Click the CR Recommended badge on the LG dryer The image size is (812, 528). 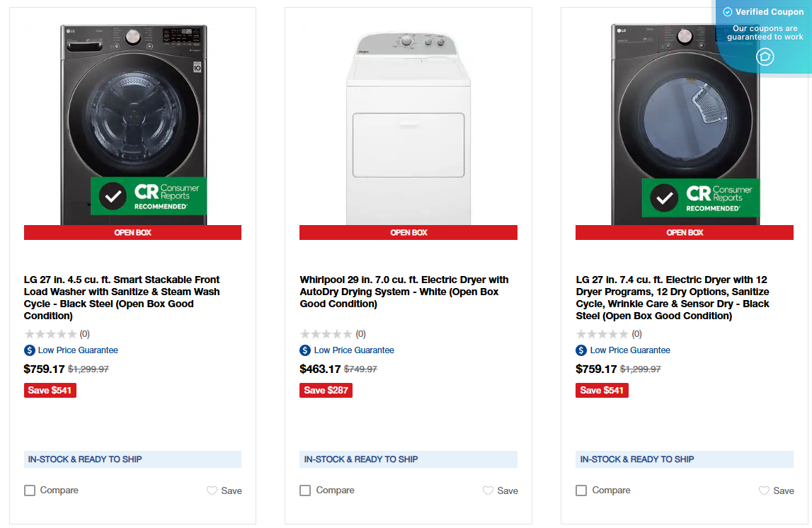(701, 197)
